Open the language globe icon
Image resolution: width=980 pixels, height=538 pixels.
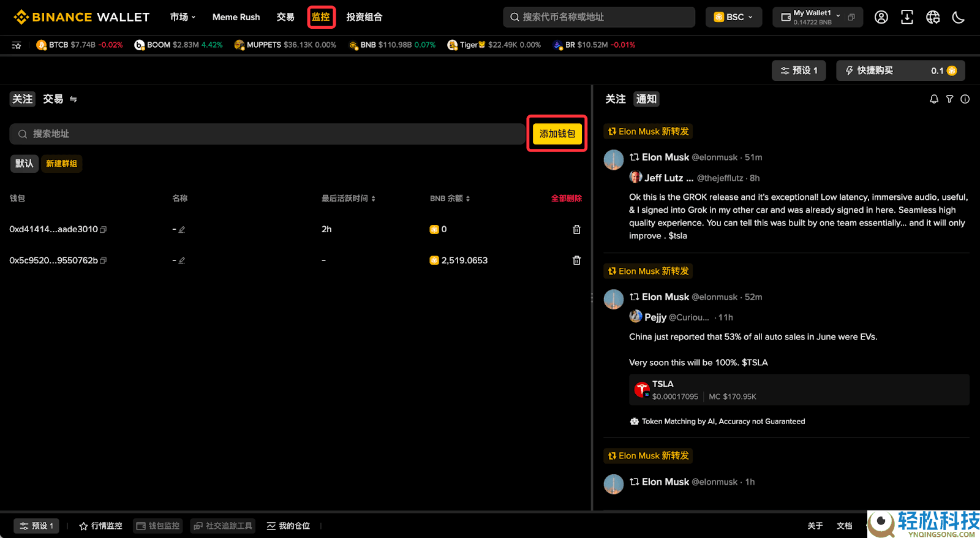(933, 17)
